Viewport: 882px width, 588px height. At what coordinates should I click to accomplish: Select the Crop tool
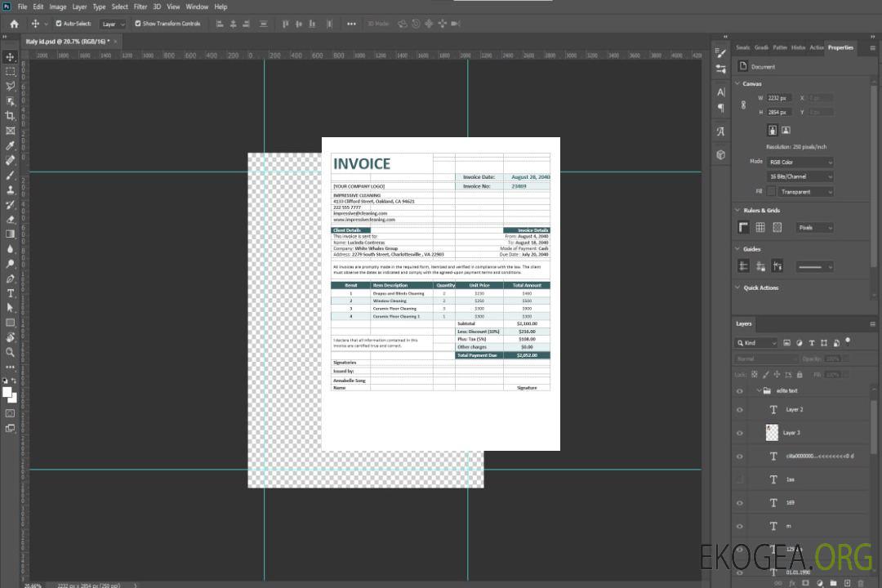point(10,116)
